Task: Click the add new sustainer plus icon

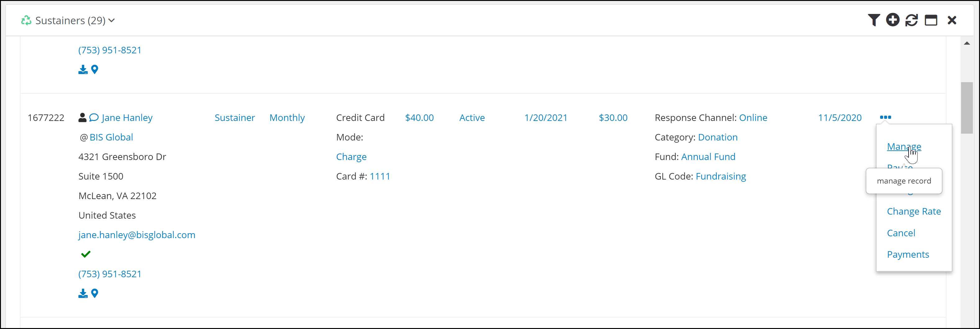Action: (x=892, y=20)
